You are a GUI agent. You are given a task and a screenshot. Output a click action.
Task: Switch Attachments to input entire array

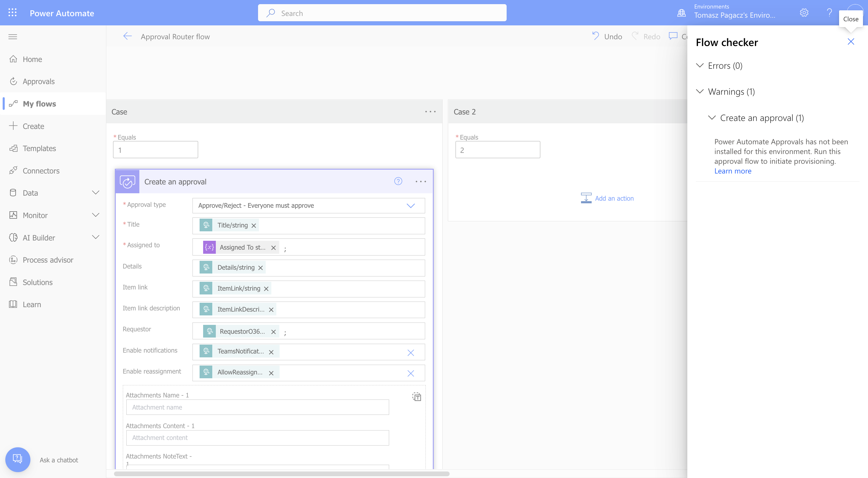click(417, 397)
